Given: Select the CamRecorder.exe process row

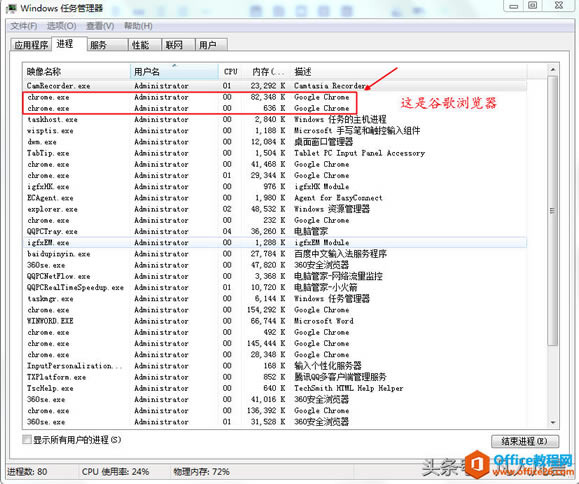Looking at the screenshot, I should 275,86.
